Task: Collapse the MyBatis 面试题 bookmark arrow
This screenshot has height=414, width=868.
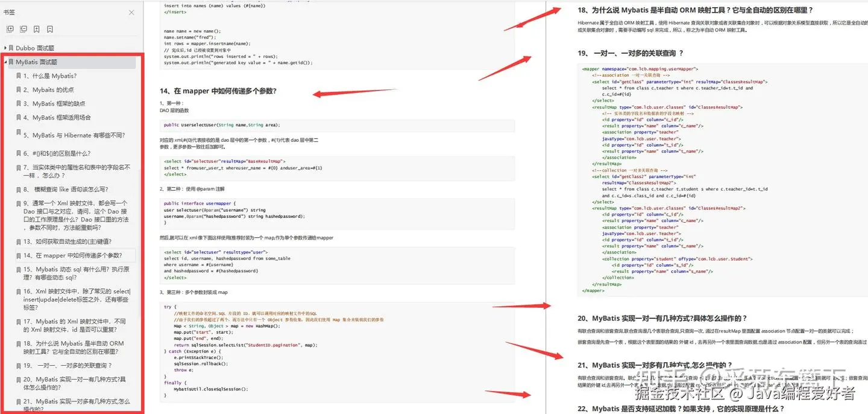Action: coord(5,62)
